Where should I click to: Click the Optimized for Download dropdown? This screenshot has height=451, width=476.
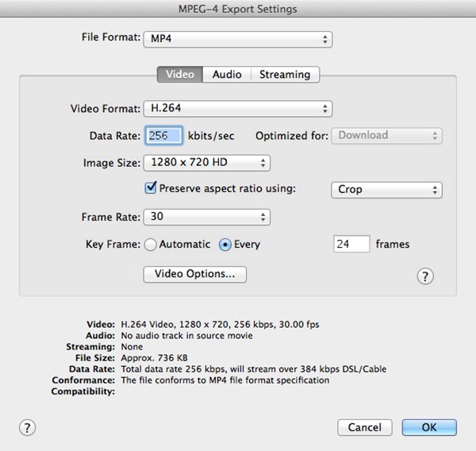387,136
